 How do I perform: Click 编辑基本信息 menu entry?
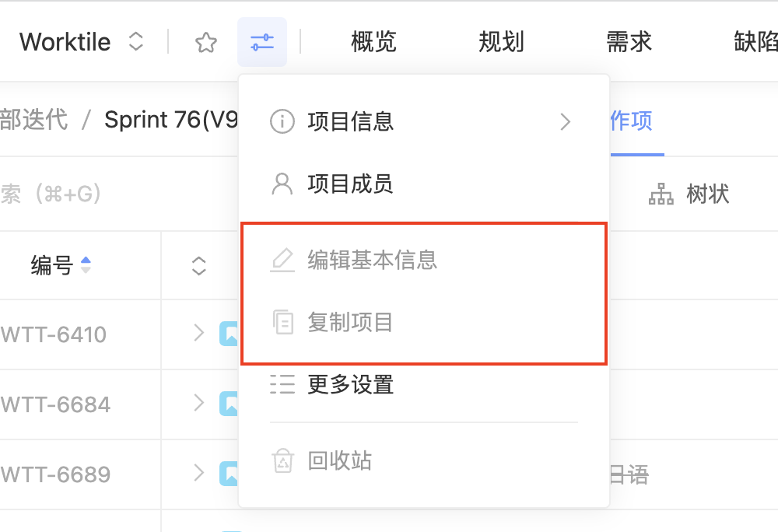pyautogui.click(x=372, y=260)
